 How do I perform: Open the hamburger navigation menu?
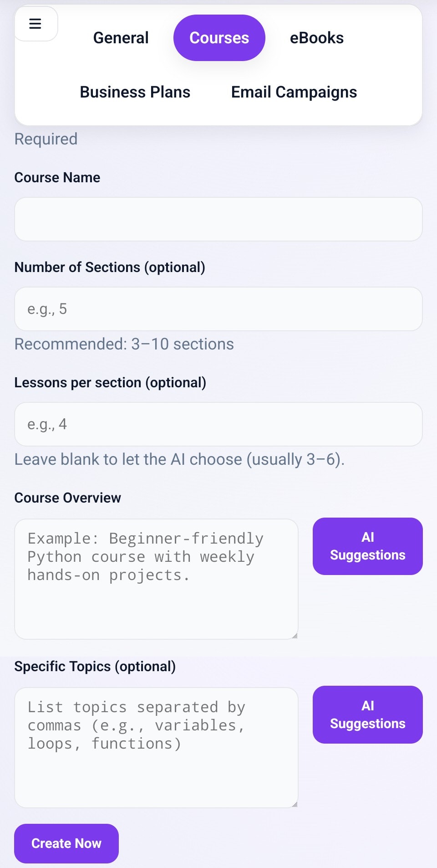[35, 24]
